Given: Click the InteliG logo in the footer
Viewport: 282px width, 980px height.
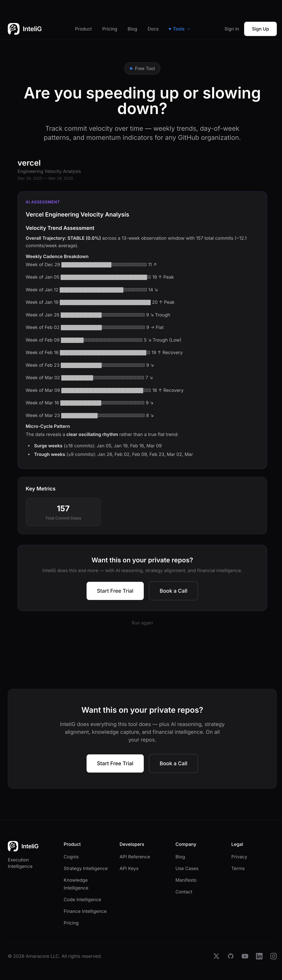Looking at the screenshot, I should point(23,846).
